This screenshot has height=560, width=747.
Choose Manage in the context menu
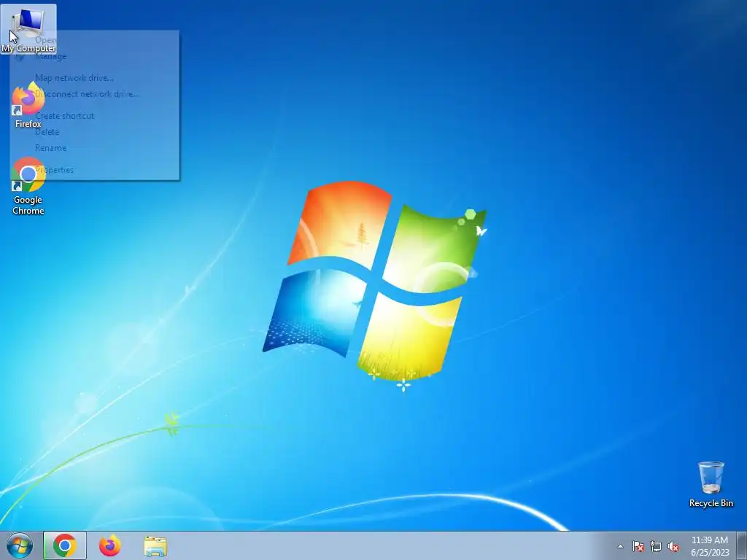[95, 56]
